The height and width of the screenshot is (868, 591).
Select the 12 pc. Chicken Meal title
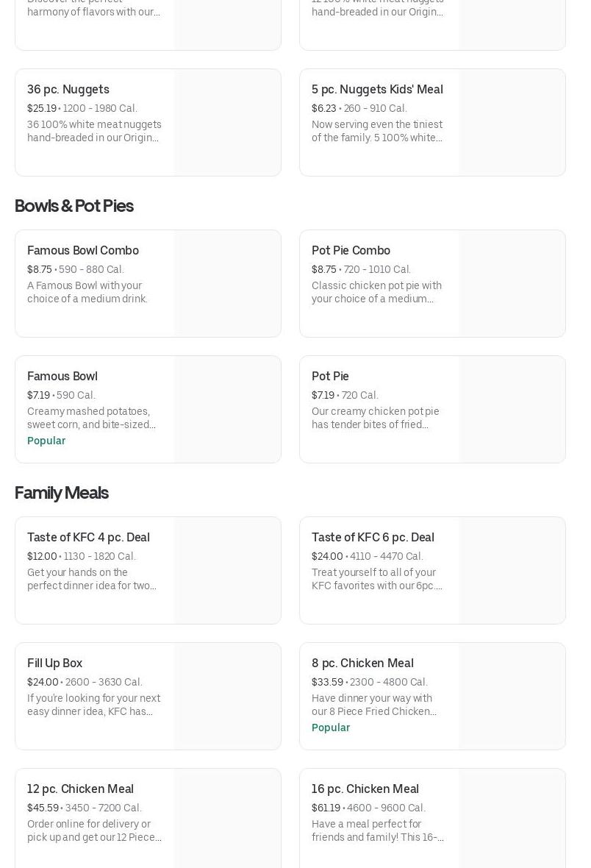point(80,789)
